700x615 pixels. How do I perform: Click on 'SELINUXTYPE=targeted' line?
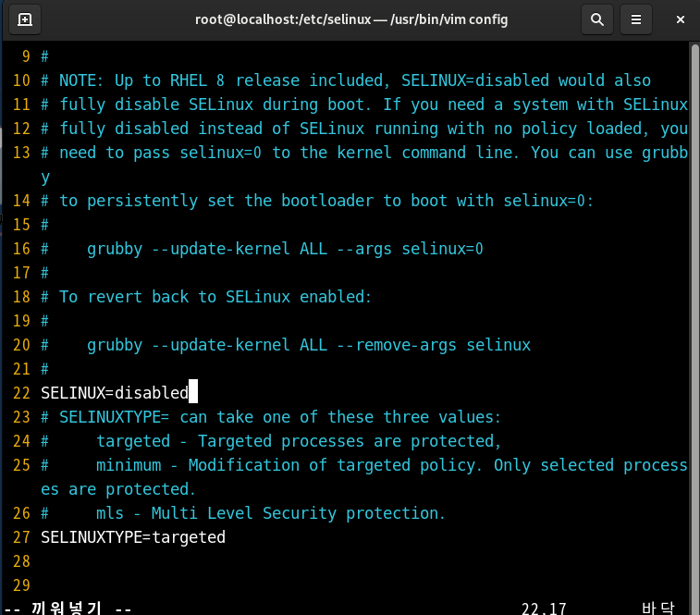133,537
